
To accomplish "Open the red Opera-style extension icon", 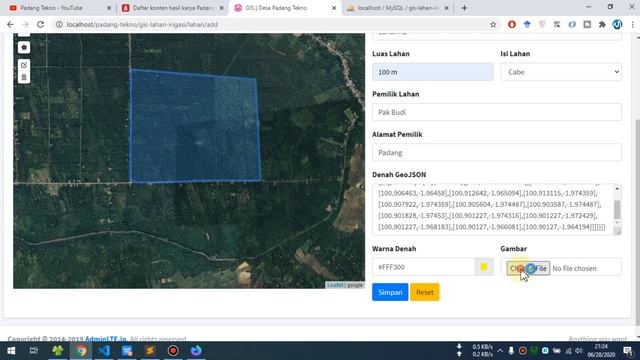I will click(512, 24).
